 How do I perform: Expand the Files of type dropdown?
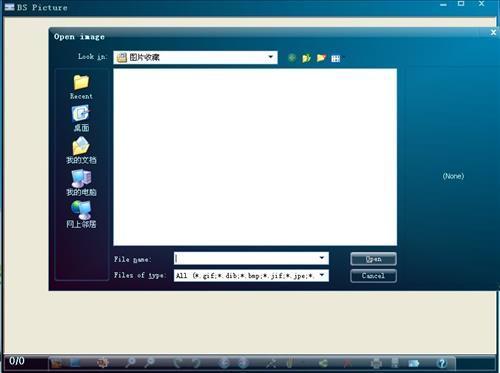[x=322, y=275]
